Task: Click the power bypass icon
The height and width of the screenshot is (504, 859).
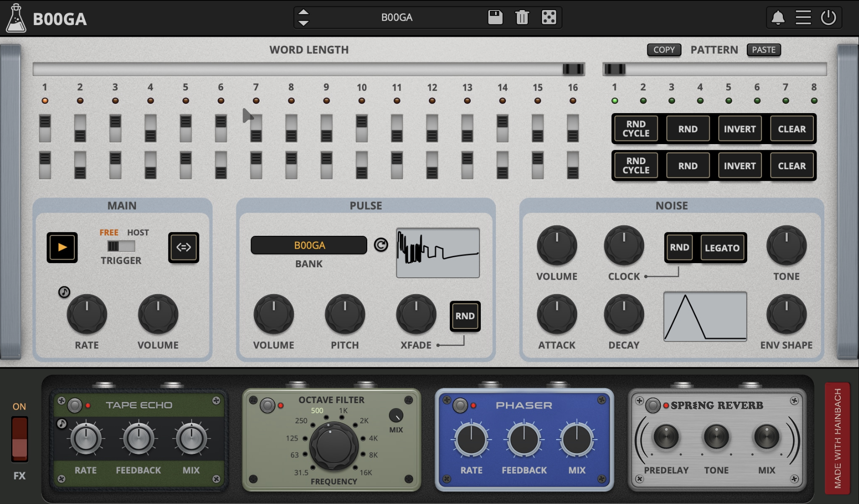Action: tap(828, 18)
